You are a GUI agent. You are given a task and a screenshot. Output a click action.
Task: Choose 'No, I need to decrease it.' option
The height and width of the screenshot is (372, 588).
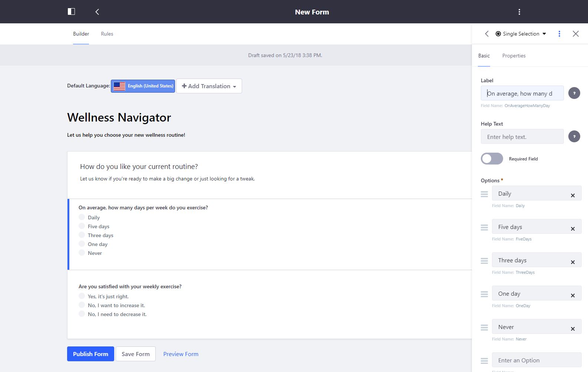tap(82, 314)
